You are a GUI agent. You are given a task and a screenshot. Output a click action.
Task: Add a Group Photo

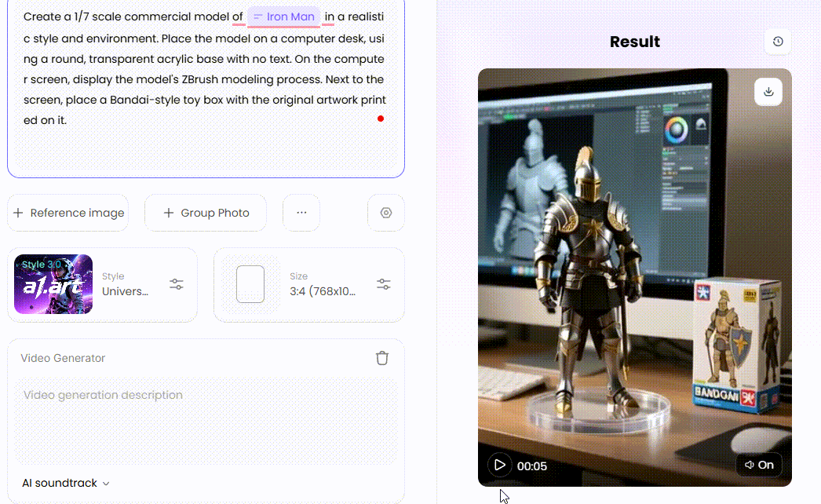206,212
